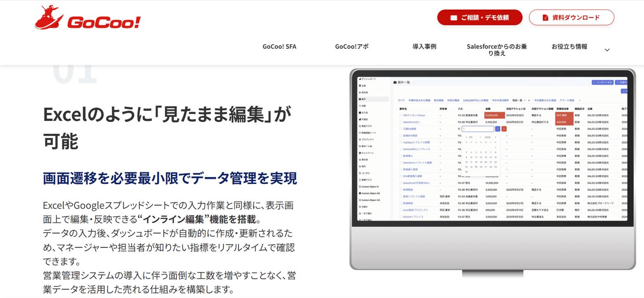Check the HubSpotリプレイス提案 checkbox
The height and width of the screenshot is (298, 644).
tap(401, 142)
